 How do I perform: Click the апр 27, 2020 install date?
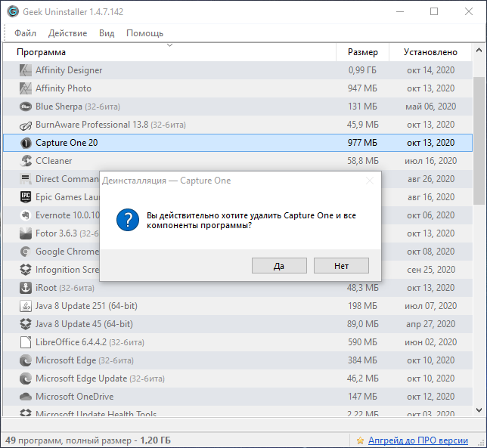click(x=430, y=324)
